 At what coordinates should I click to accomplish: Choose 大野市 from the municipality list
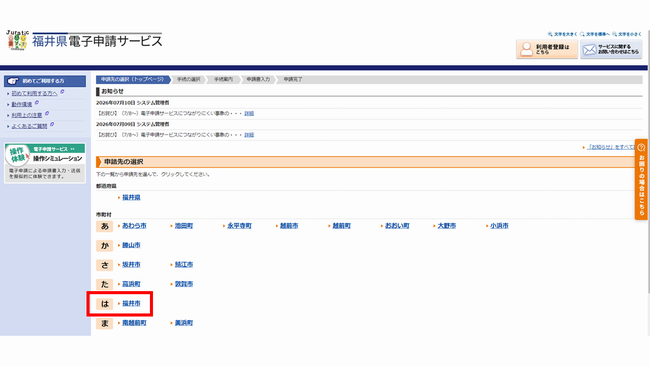[x=447, y=225]
